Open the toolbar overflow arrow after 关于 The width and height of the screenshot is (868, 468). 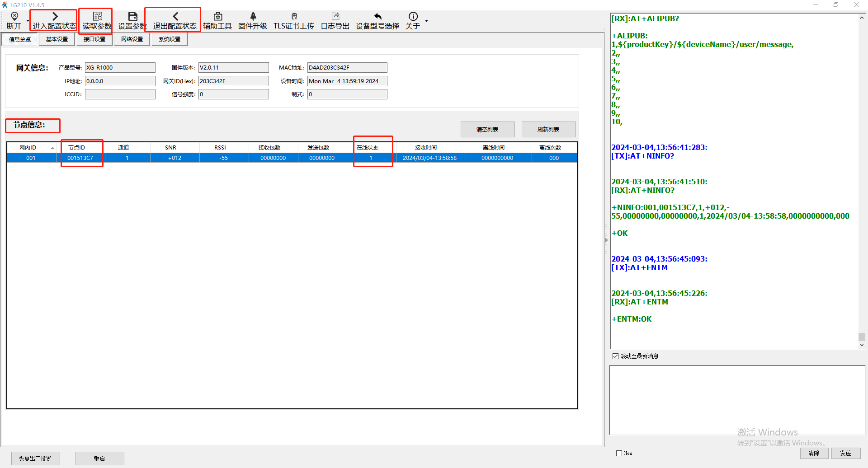click(426, 21)
